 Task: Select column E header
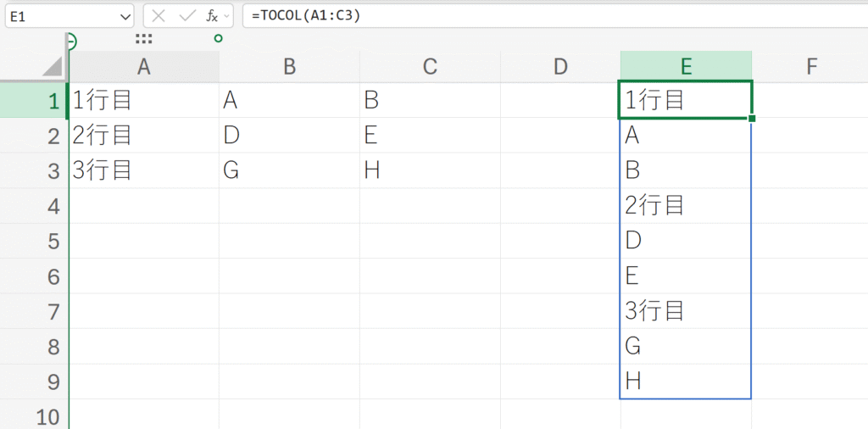(686, 67)
